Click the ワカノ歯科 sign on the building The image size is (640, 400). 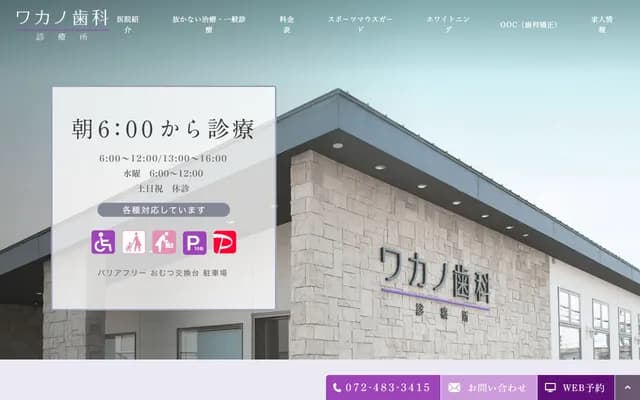coord(435,284)
